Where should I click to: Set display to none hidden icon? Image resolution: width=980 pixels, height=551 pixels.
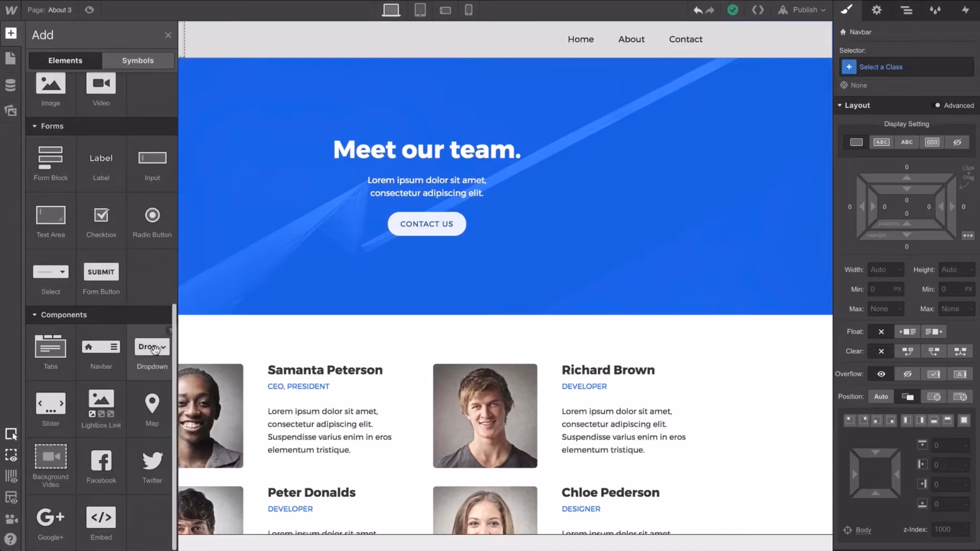coord(957,142)
